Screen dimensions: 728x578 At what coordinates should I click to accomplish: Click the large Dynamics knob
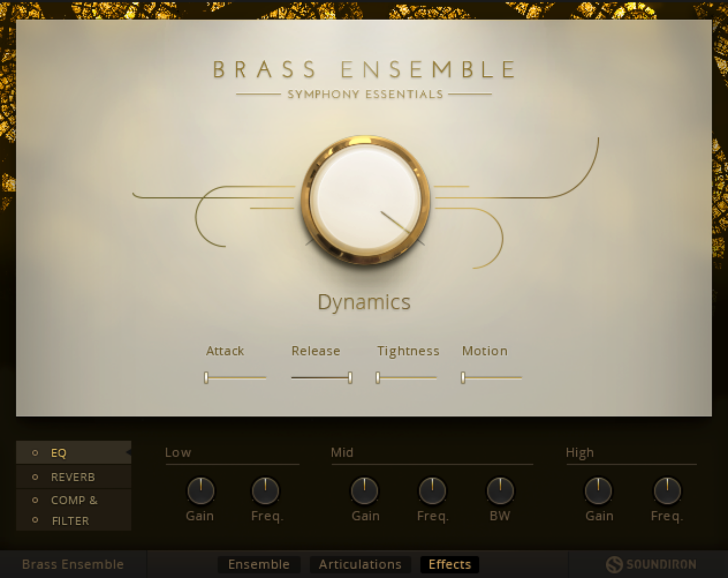pyautogui.click(x=365, y=200)
